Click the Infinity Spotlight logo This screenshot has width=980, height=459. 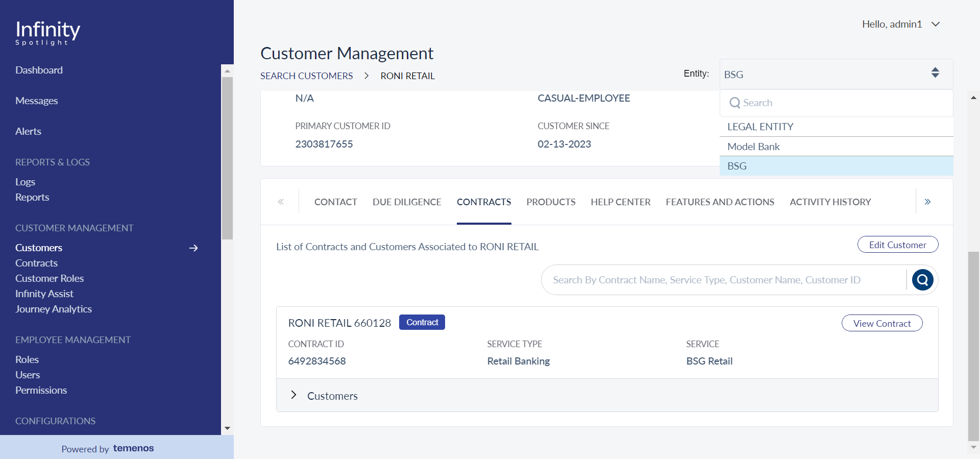(x=48, y=32)
